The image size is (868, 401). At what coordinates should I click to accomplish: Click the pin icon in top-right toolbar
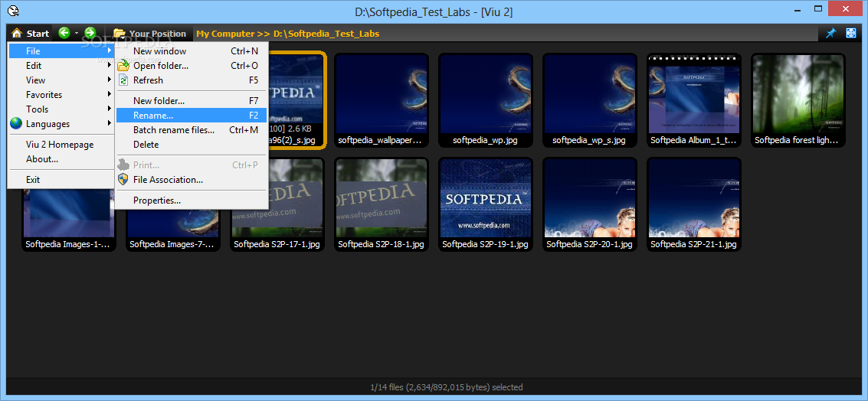coord(830,33)
